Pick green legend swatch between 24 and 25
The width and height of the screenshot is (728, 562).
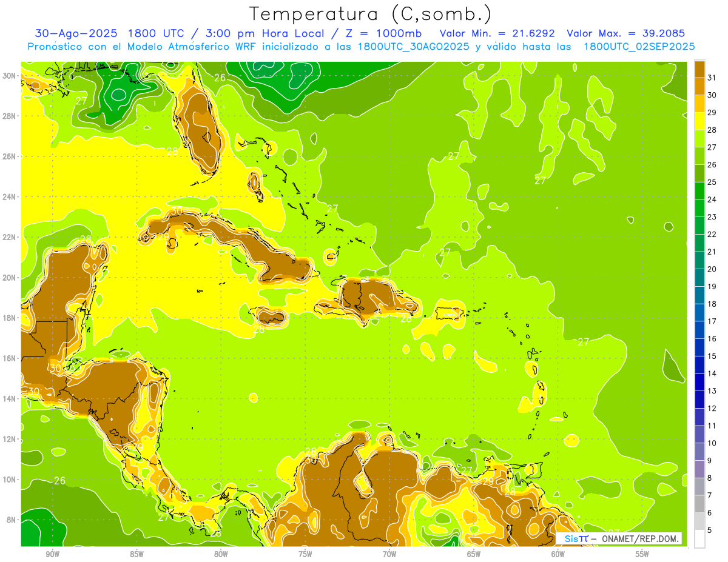click(699, 190)
